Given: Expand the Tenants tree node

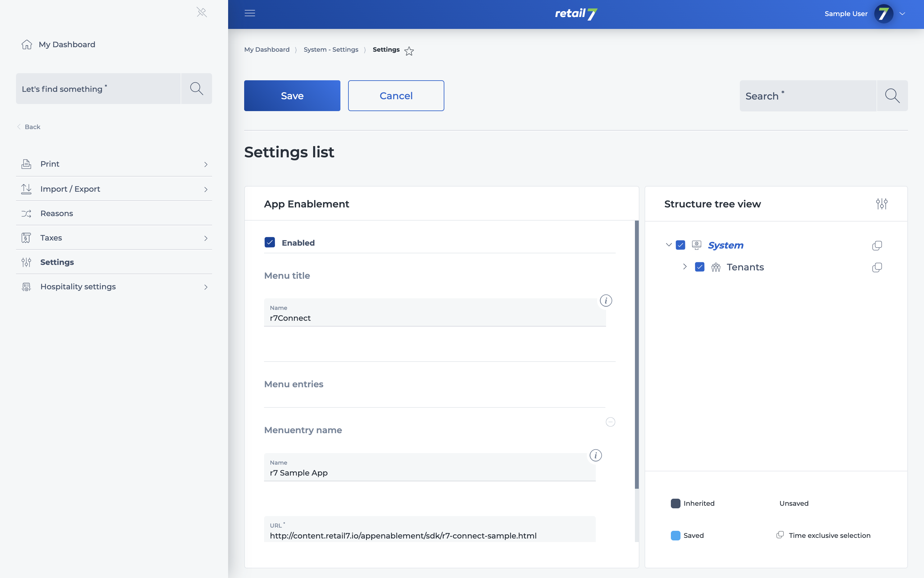Looking at the screenshot, I should (x=685, y=267).
